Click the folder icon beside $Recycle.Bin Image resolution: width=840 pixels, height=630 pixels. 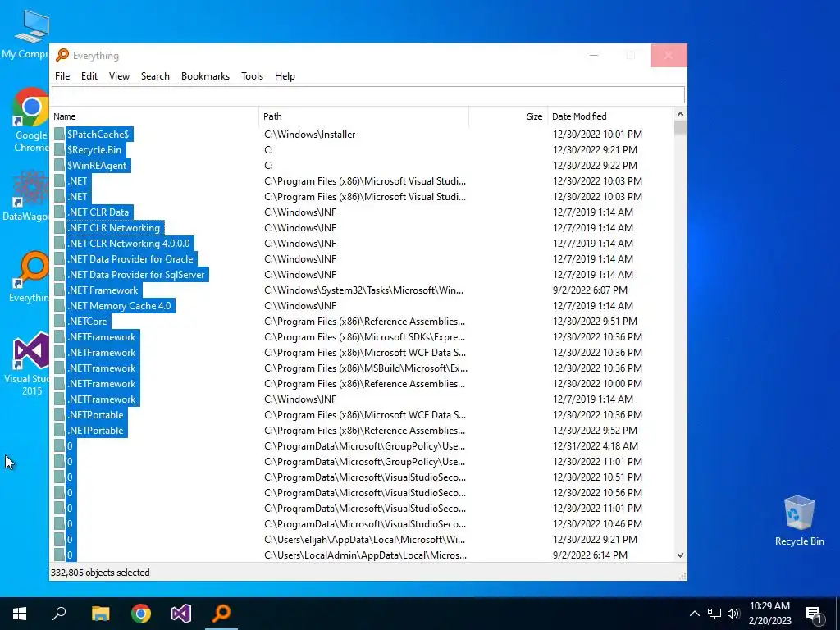[59, 149]
